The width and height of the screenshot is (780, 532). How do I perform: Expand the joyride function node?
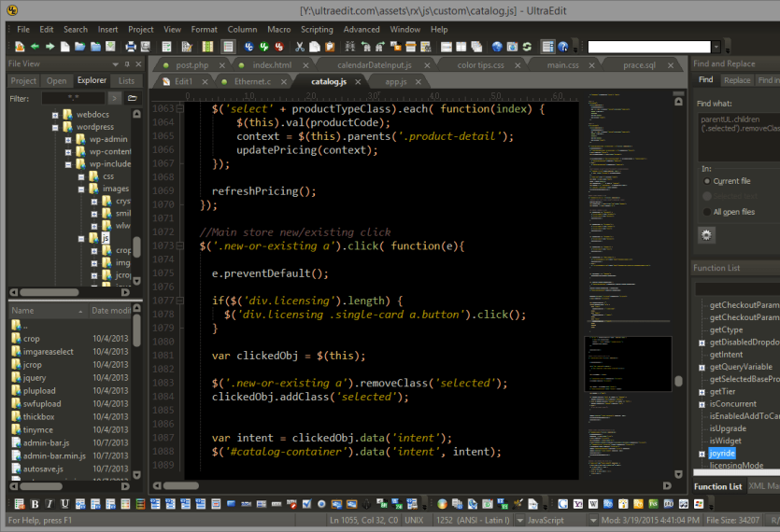coord(702,454)
